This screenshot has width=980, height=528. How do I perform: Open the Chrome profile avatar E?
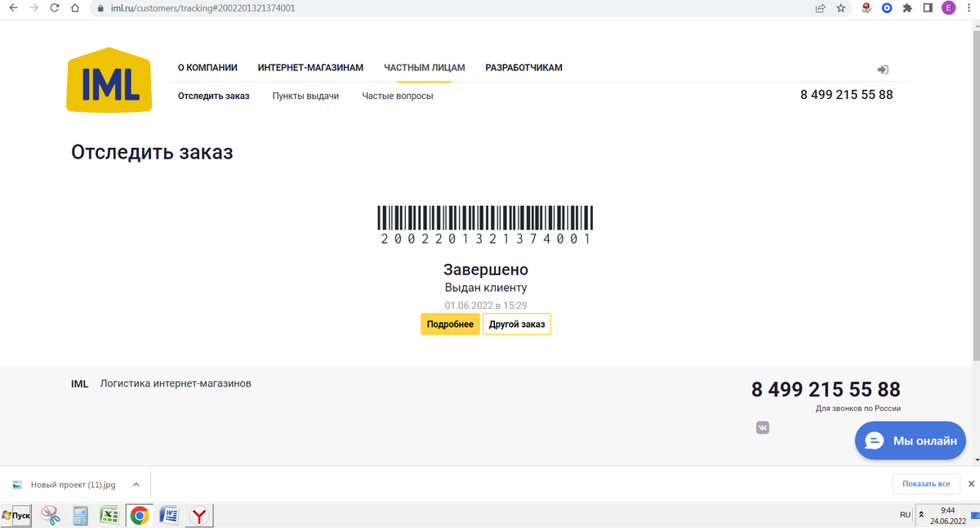(948, 8)
